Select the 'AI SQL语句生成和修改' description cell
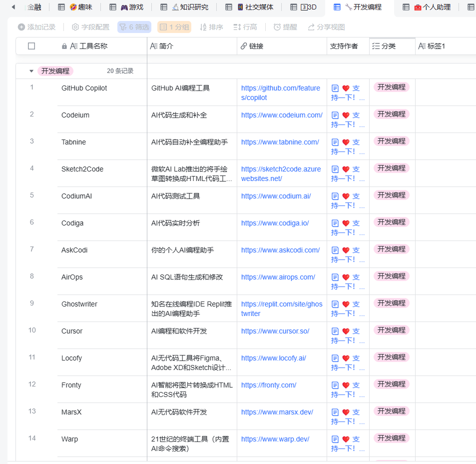Screen dimensions: 476x464 (192, 281)
